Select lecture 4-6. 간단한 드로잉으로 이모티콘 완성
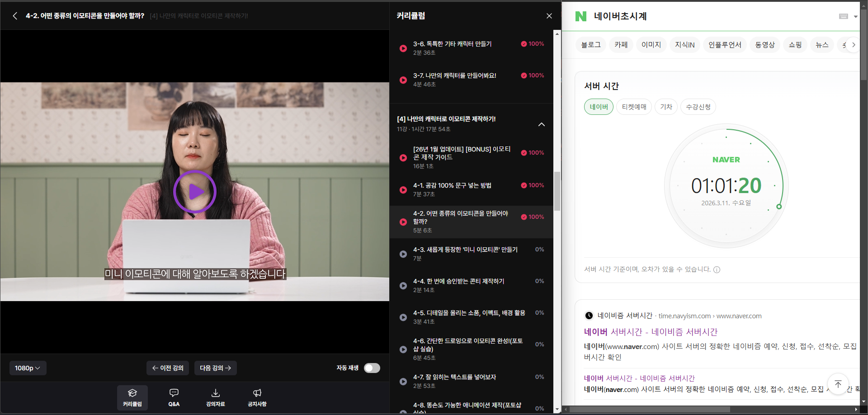 [x=472, y=349]
